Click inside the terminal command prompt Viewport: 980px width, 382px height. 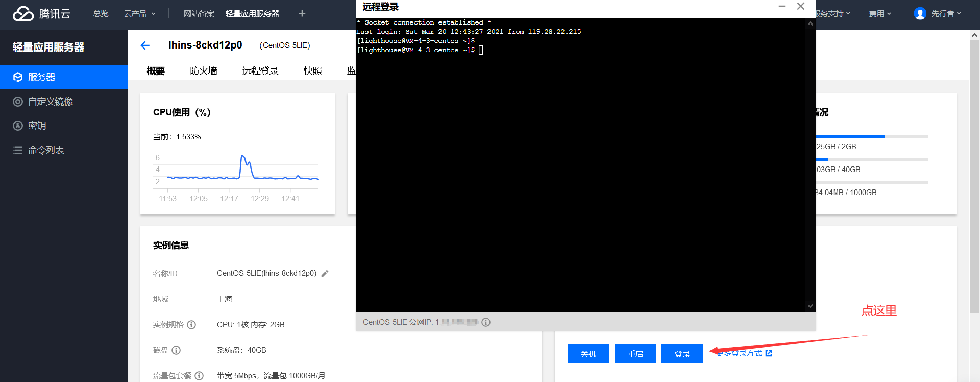pyautogui.click(x=481, y=50)
